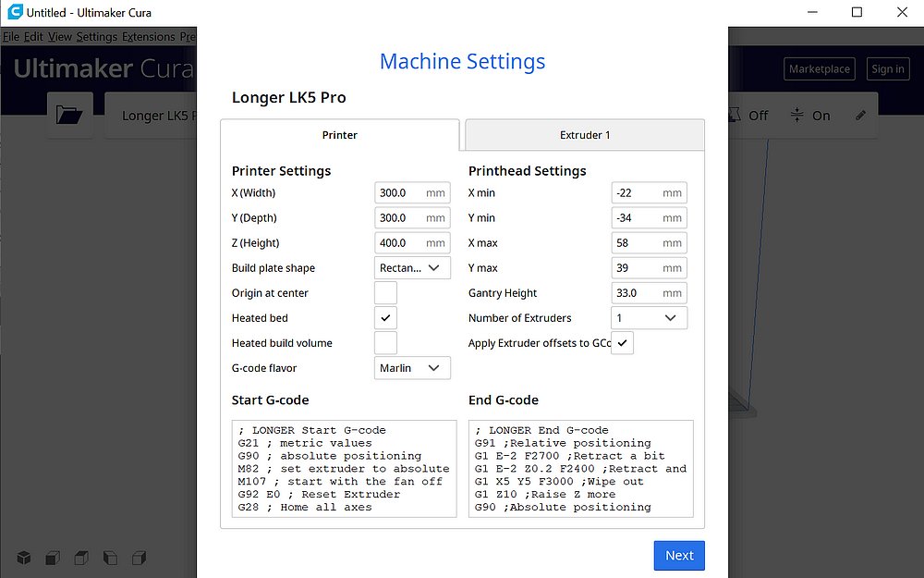Toggle Apply Extruder offsets to GCode checkbox
The width and height of the screenshot is (924, 578).
point(622,343)
